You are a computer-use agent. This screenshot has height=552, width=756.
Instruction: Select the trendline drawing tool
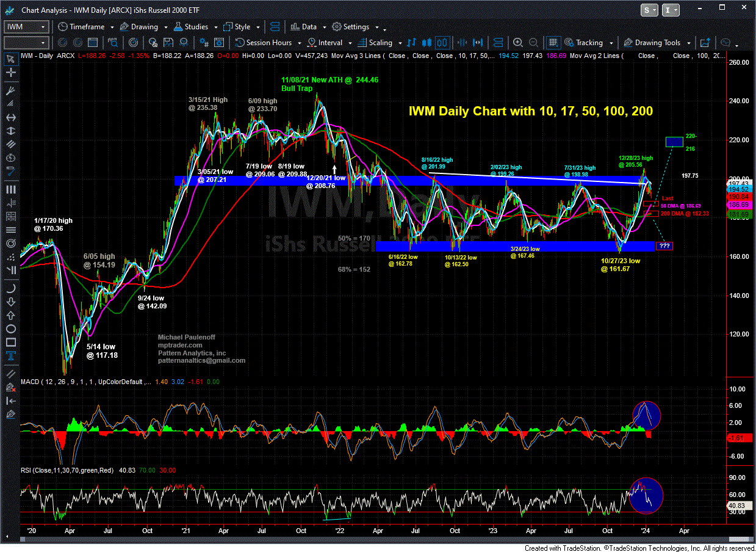click(10, 90)
